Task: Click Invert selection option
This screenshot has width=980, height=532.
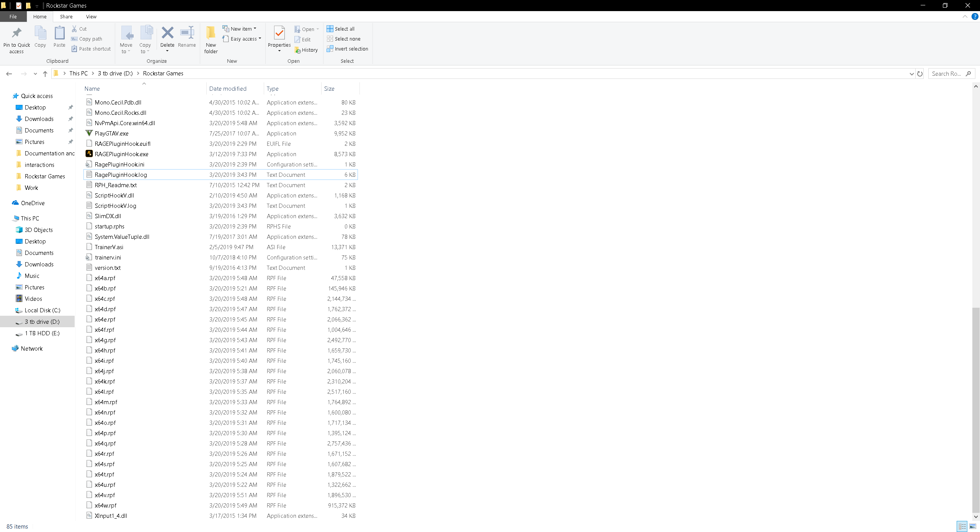Action: click(x=347, y=49)
